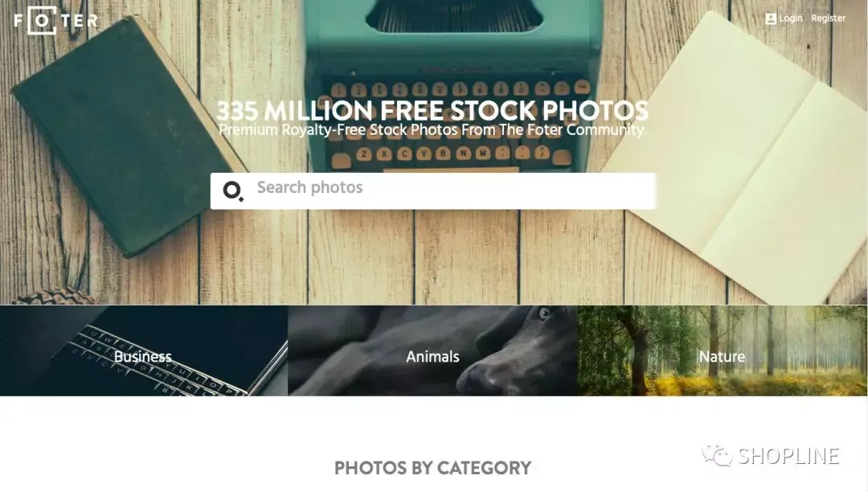The height and width of the screenshot is (492, 868).
Task: Select the Animals label text
Action: point(433,357)
